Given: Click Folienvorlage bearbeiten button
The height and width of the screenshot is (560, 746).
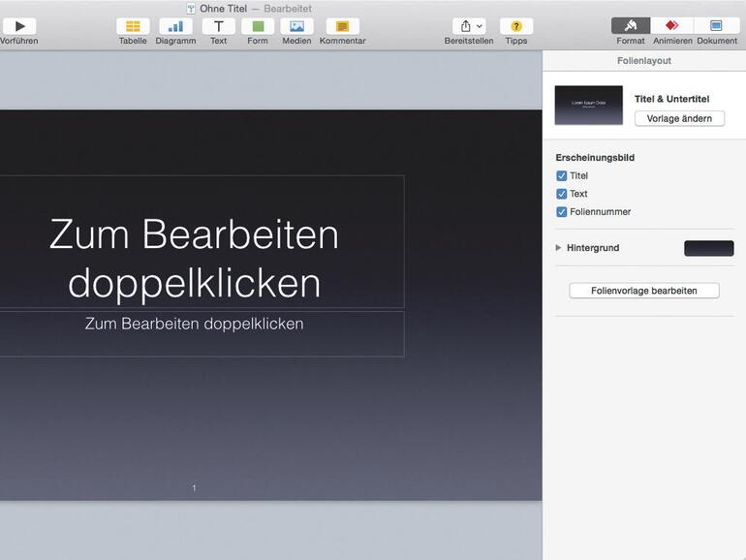Looking at the screenshot, I should pyautogui.click(x=644, y=291).
